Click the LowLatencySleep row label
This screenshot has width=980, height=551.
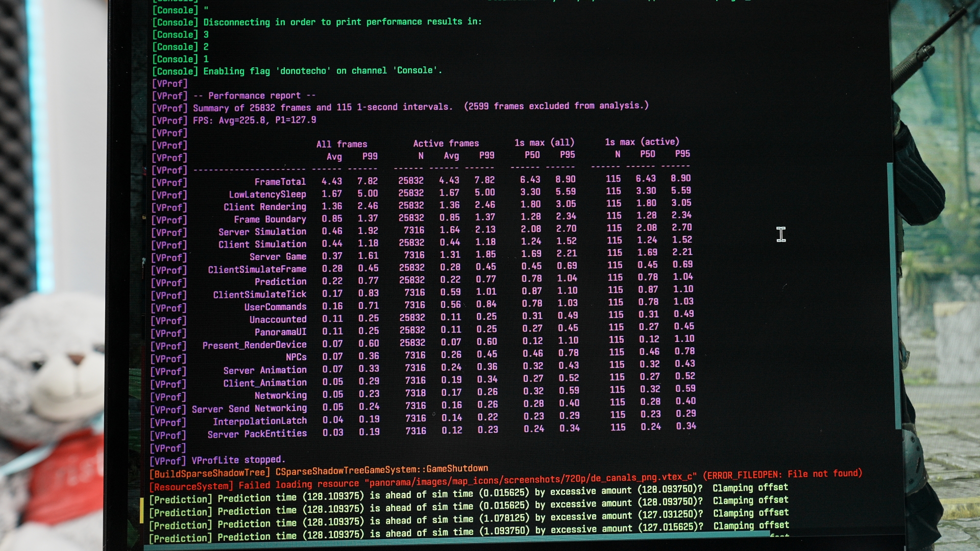[267, 195]
